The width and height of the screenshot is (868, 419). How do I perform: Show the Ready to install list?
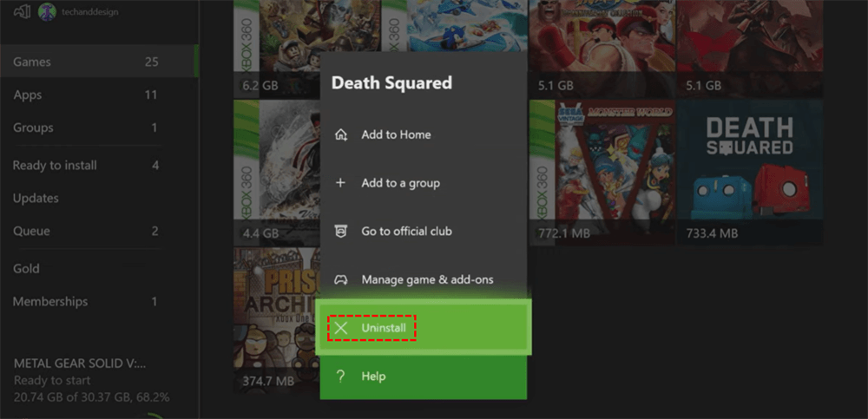point(55,166)
